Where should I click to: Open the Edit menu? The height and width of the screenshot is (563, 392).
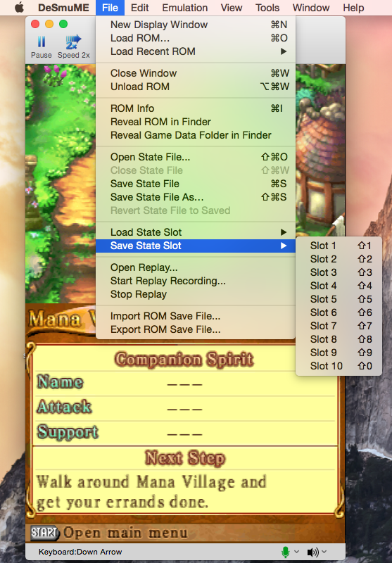[x=139, y=8]
